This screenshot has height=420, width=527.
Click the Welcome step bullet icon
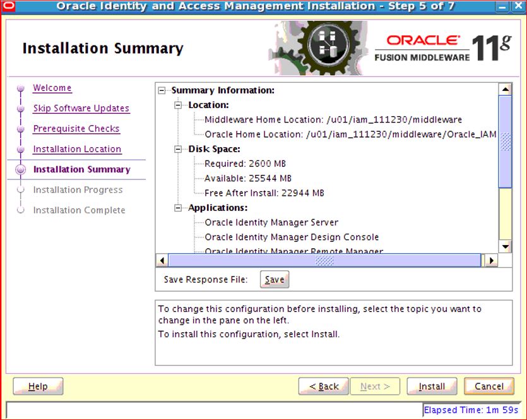click(x=20, y=88)
